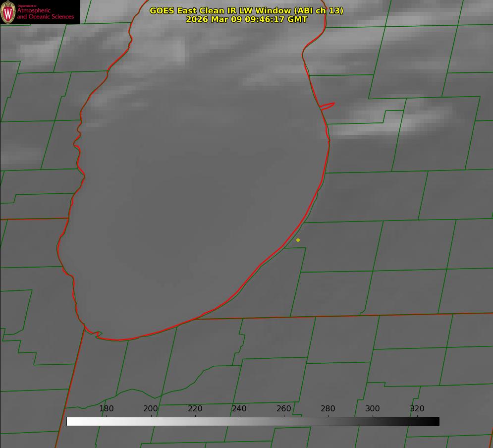The image size is (493, 448).
Task: Select the 300 label on the colorbar
Action: click(373, 409)
